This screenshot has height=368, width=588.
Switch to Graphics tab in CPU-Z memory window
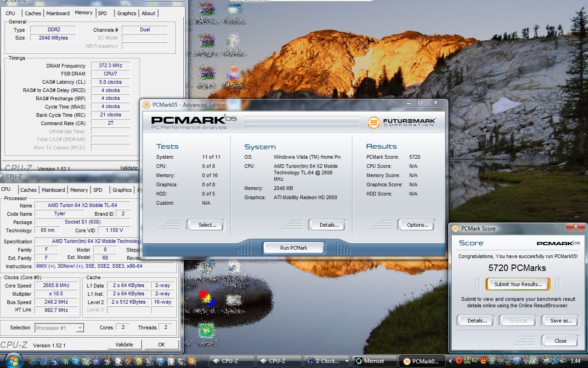[x=126, y=13]
